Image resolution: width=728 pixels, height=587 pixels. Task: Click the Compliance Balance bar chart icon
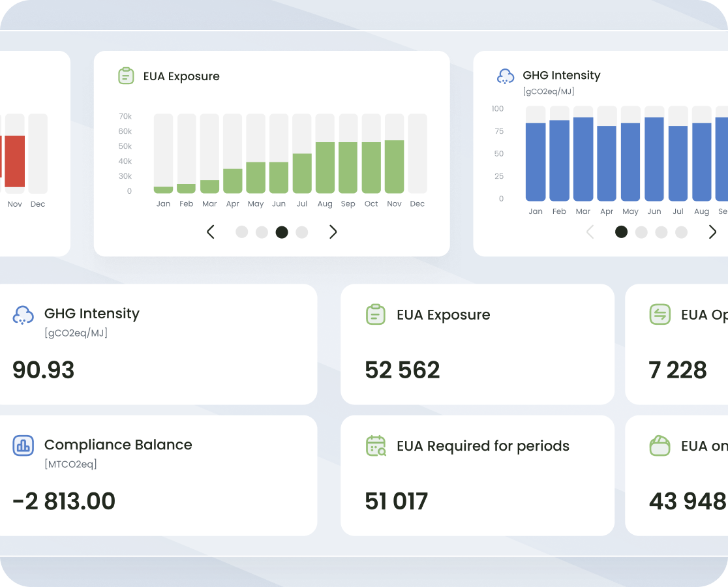pos(23,445)
